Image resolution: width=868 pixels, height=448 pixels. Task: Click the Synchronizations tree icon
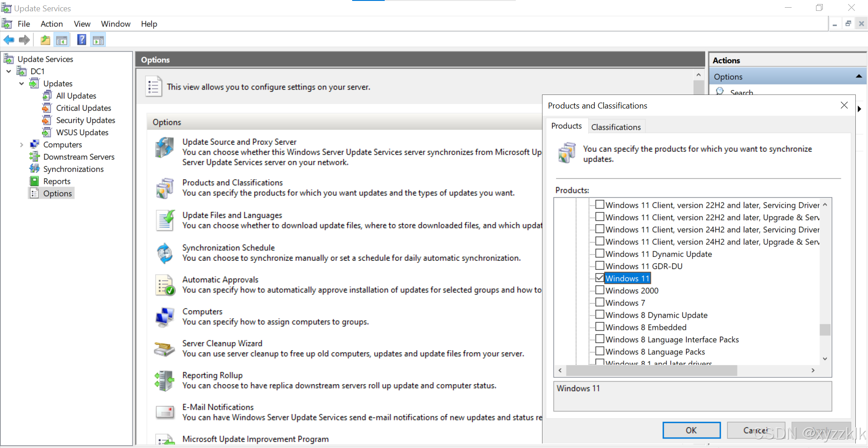(34, 169)
